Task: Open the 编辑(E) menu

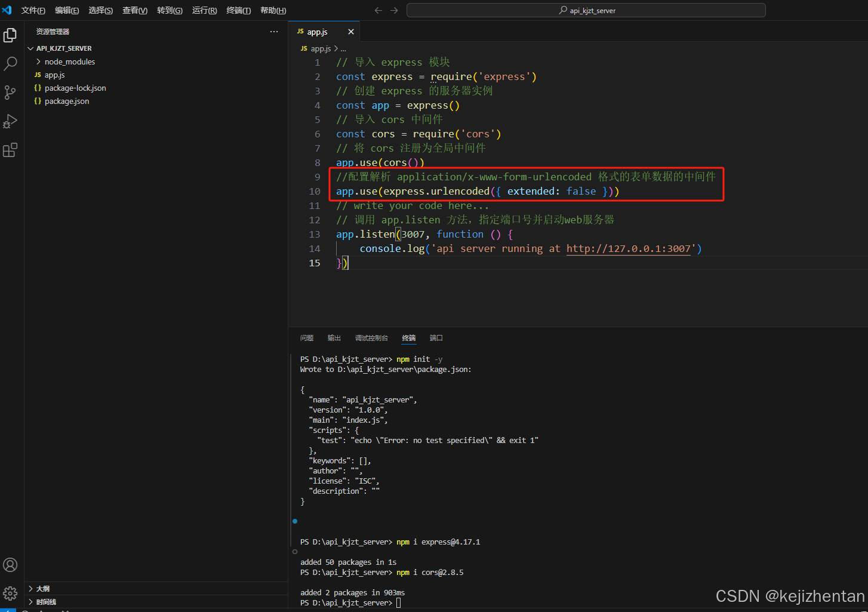Action: 67,10
